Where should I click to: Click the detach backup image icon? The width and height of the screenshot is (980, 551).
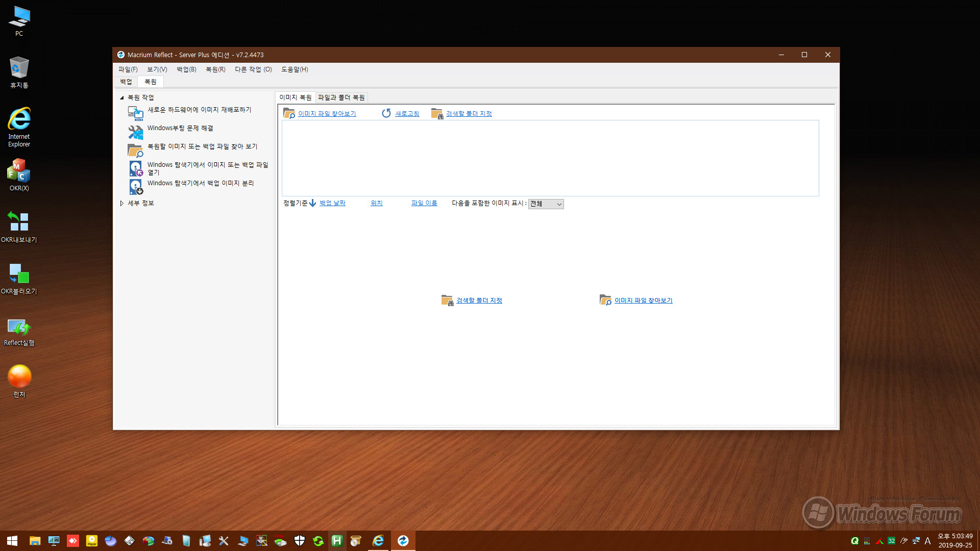135,187
